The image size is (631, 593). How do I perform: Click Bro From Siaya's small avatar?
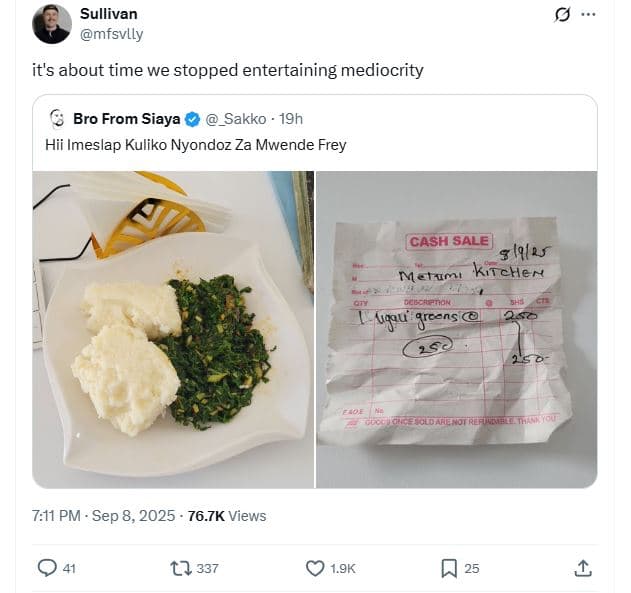coord(57,119)
